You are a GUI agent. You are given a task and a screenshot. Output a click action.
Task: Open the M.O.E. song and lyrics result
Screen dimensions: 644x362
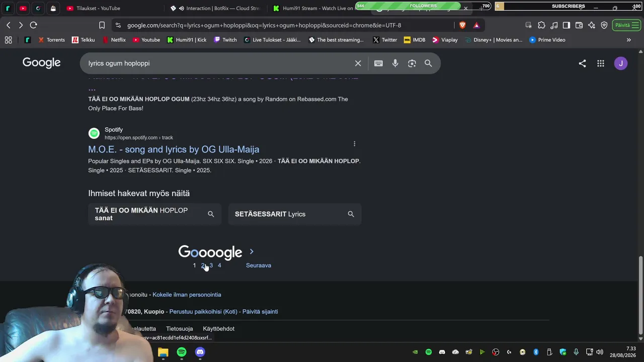click(x=174, y=149)
